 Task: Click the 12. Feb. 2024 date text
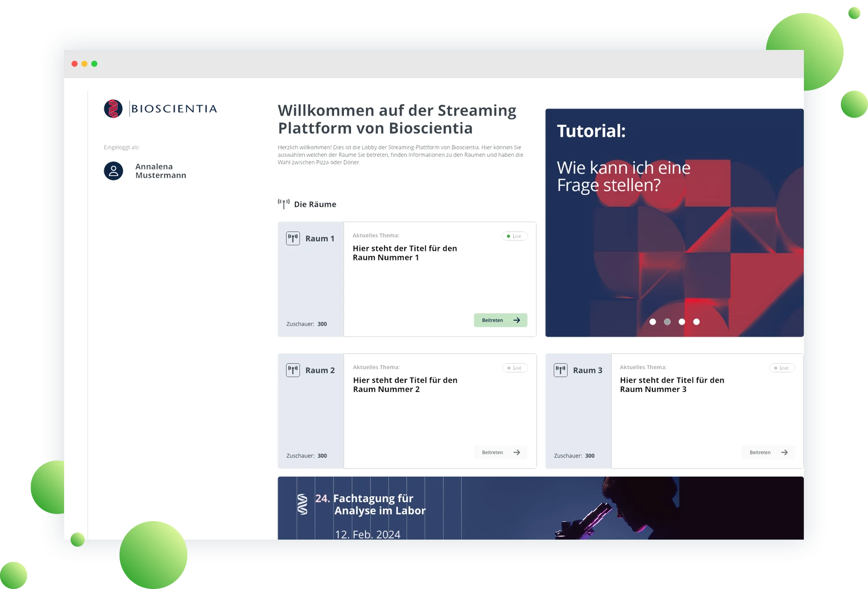tap(368, 534)
